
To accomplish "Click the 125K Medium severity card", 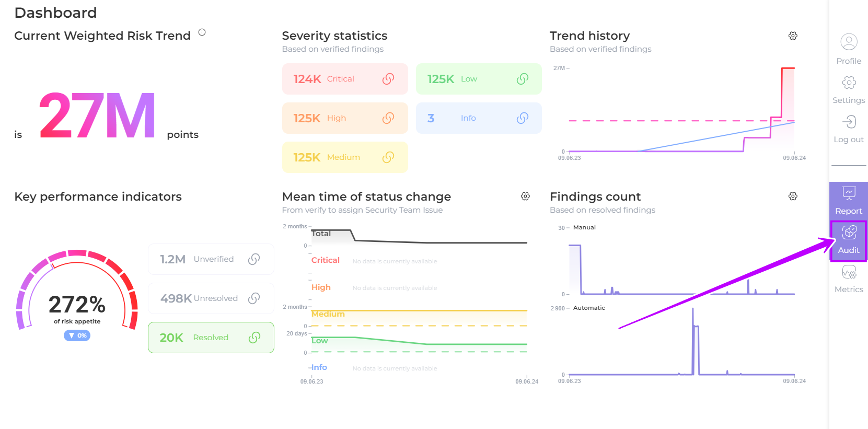I will point(344,157).
